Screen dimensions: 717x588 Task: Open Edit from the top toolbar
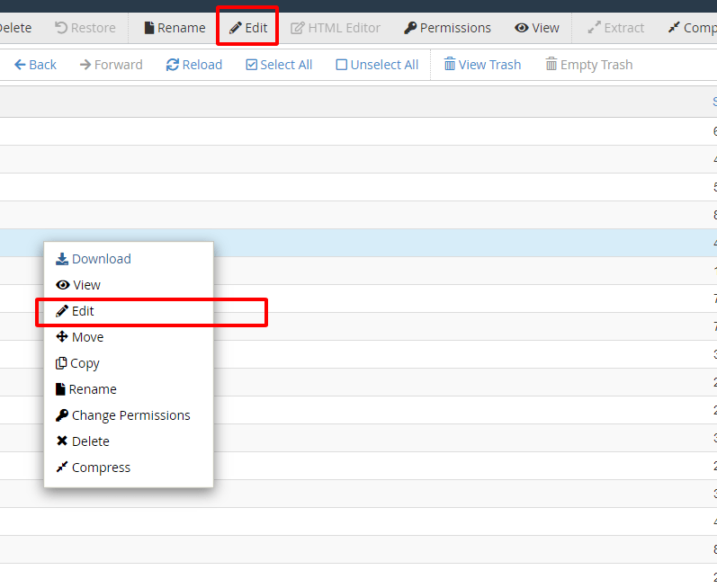click(x=247, y=28)
